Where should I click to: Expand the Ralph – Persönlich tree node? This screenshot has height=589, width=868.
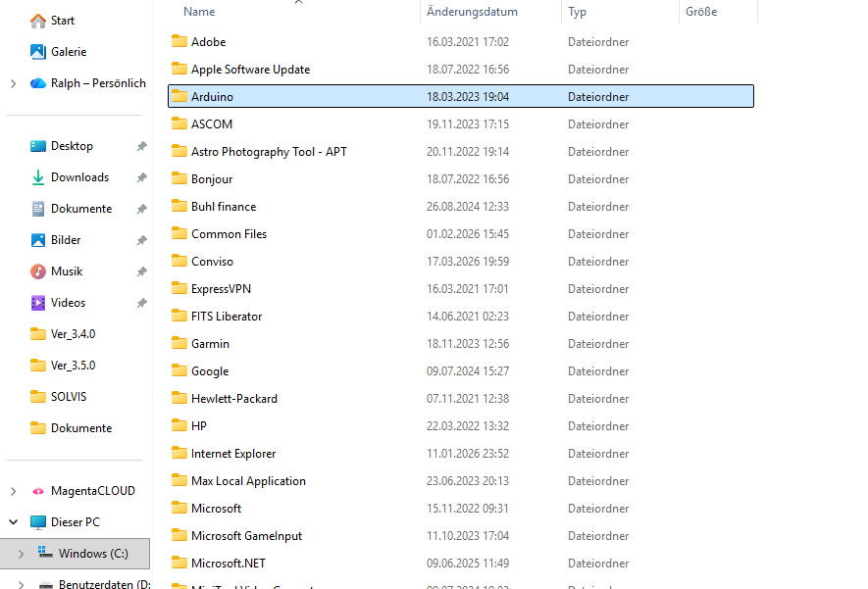point(13,83)
